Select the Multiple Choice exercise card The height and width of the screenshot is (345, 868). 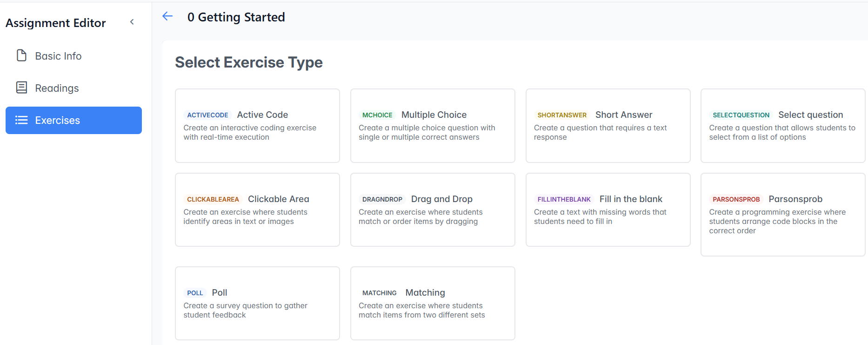click(x=433, y=126)
